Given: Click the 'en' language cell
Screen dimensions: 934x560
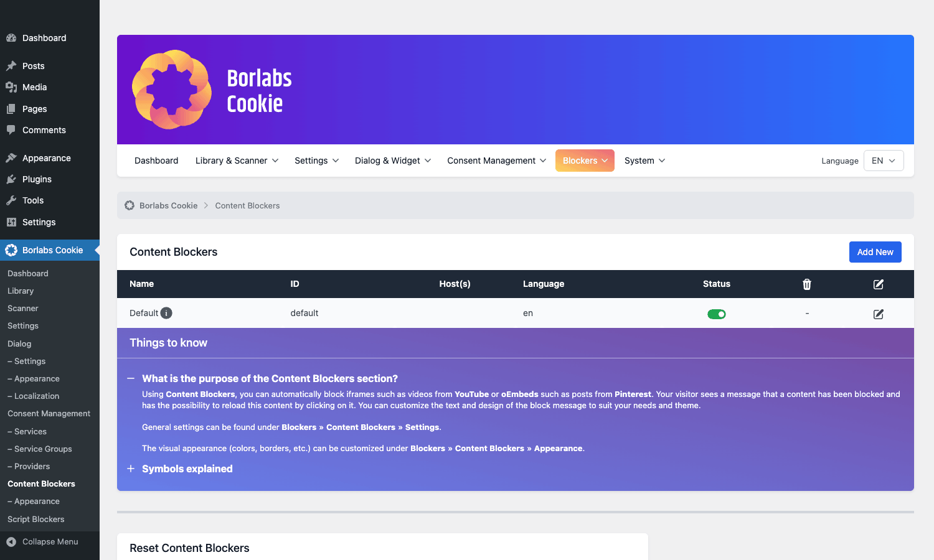Looking at the screenshot, I should (528, 313).
